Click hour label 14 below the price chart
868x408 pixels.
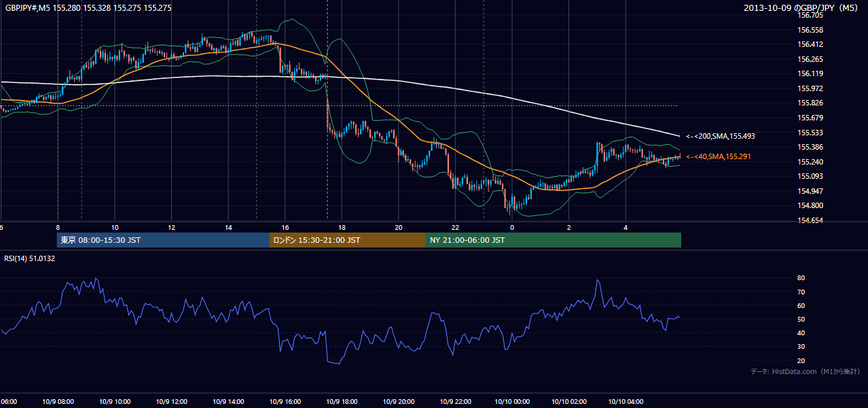point(229,228)
